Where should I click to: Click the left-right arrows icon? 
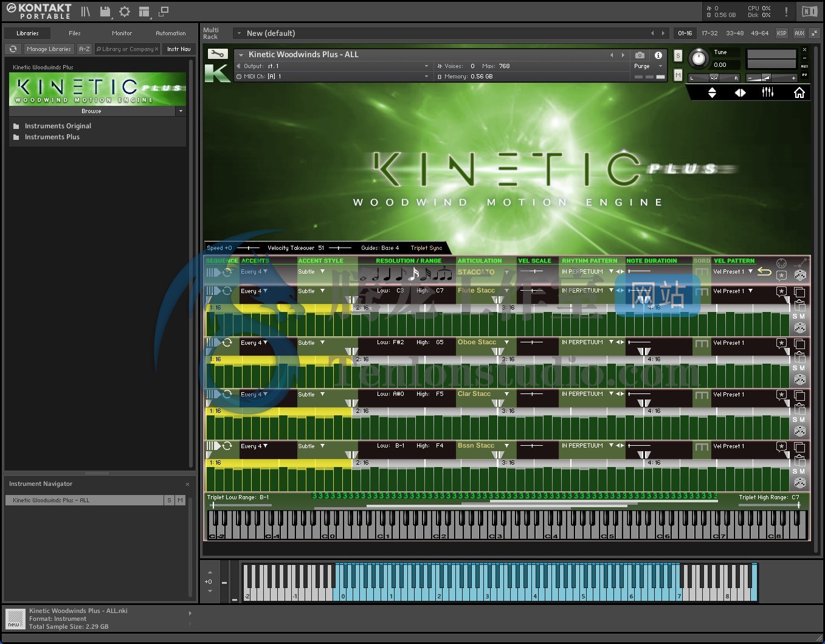740,92
